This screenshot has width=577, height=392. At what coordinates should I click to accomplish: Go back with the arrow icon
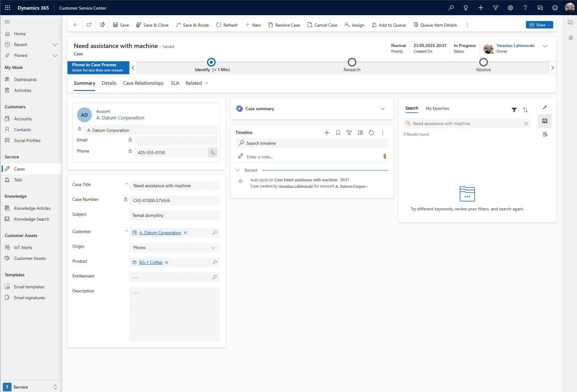click(76, 25)
